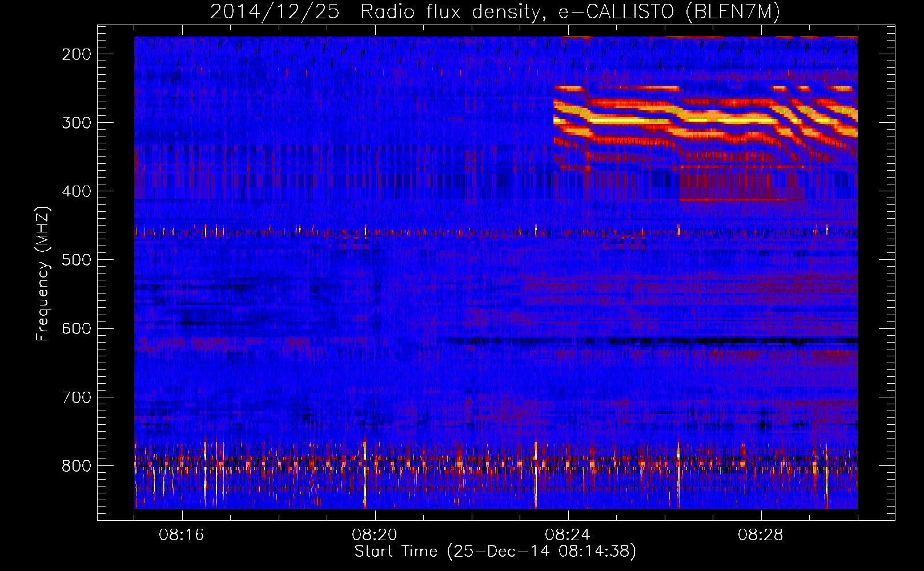The width and height of the screenshot is (924, 571).
Task: Click the 700 frequency axis label
Action: [x=77, y=397]
